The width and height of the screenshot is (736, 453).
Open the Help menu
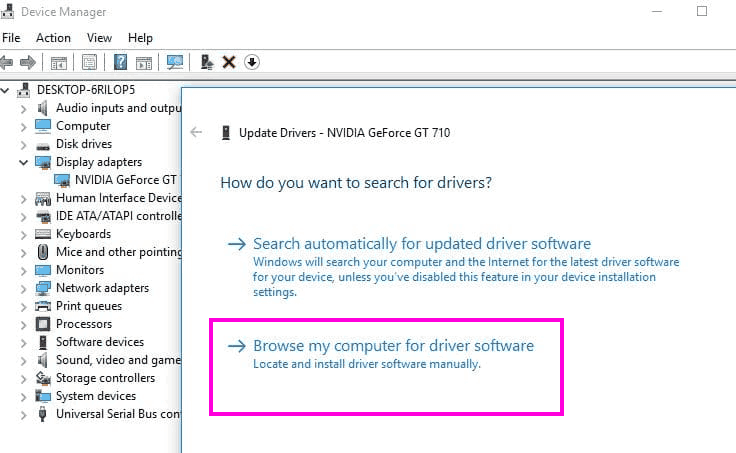[x=140, y=38]
